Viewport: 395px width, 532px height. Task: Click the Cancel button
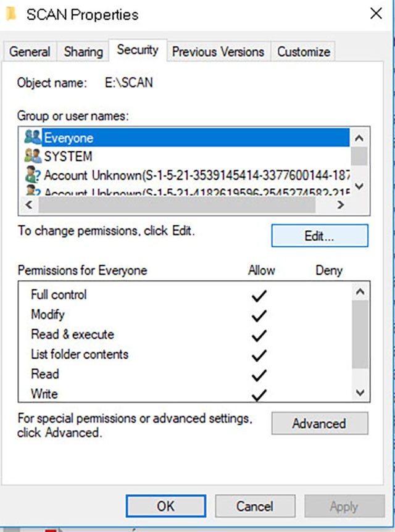(x=255, y=506)
